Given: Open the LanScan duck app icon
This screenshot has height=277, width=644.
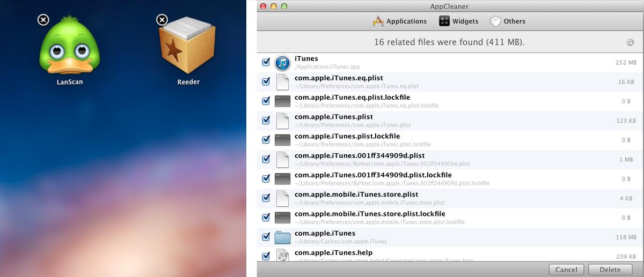Looking at the screenshot, I should click(x=70, y=44).
